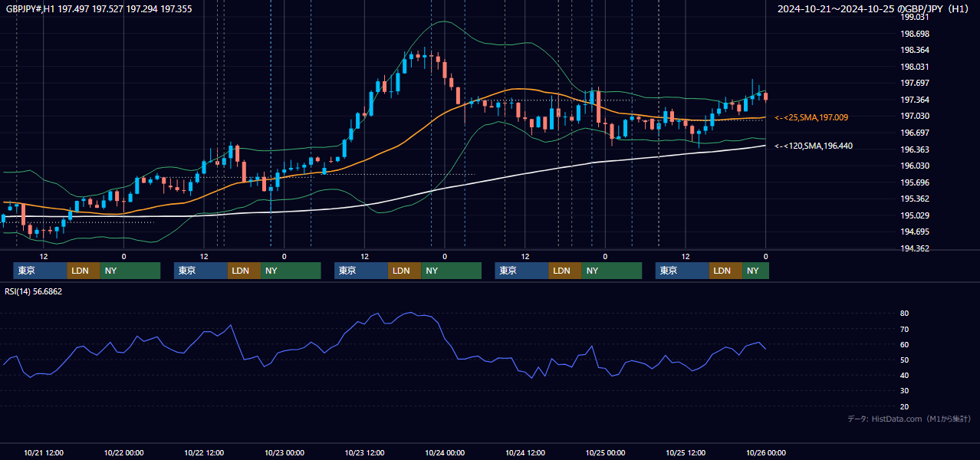Click price axis label 194.362
Viewport: 980px width, 460px height.
pyautogui.click(x=915, y=248)
